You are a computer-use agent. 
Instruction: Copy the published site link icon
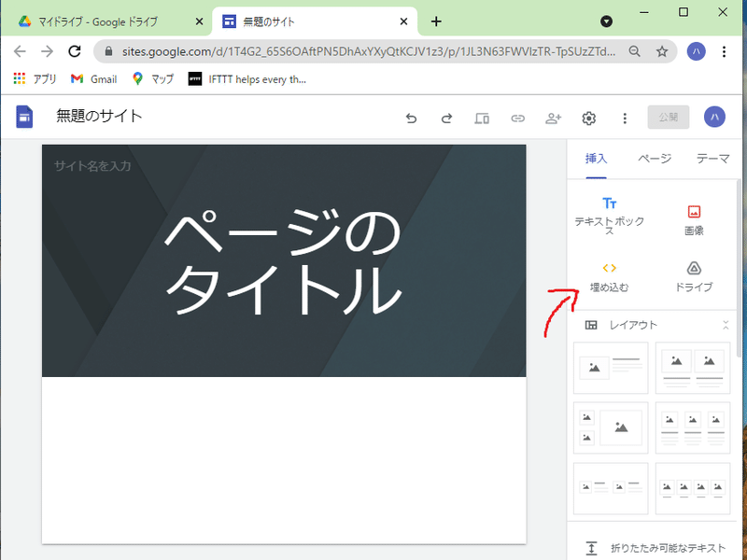pyautogui.click(x=518, y=118)
